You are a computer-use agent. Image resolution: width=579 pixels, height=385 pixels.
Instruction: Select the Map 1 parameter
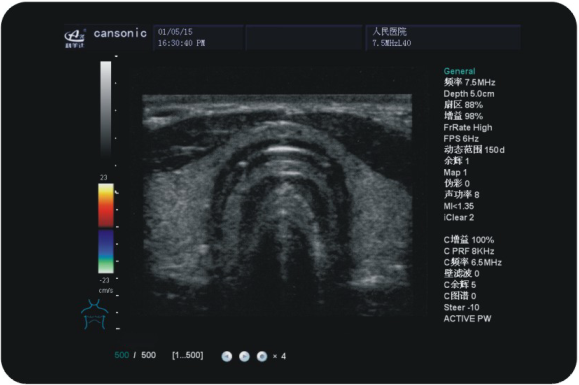[455, 172]
